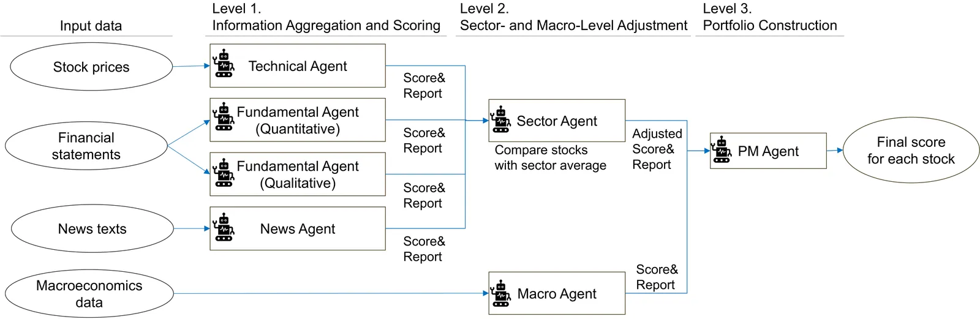This screenshot has height=319, width=980.
Task: Click the Final score for each stock ellipse
Action: coord(911,151)
